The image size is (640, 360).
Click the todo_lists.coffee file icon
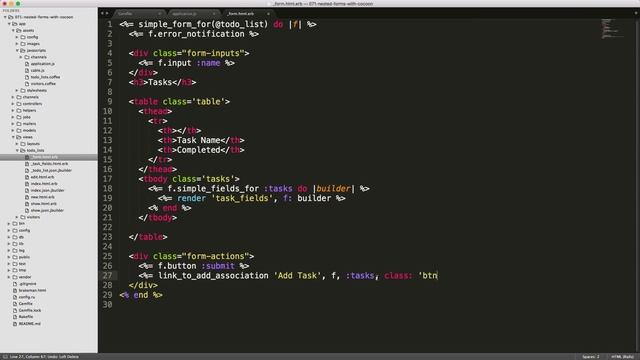[x=27, y=77]
